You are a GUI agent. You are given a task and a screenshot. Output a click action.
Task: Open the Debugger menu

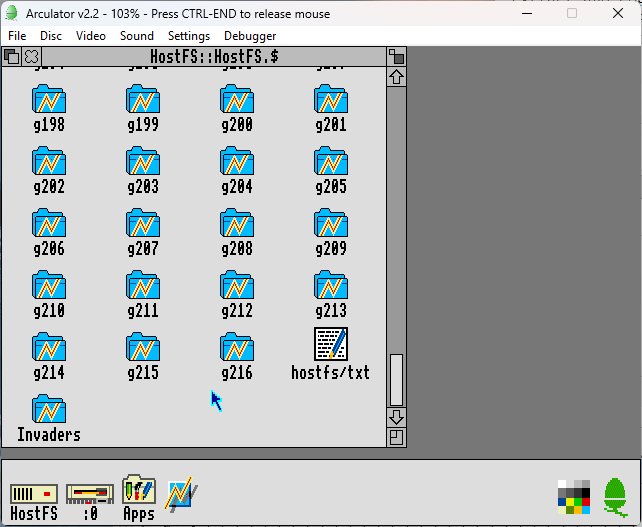[250, 36]
